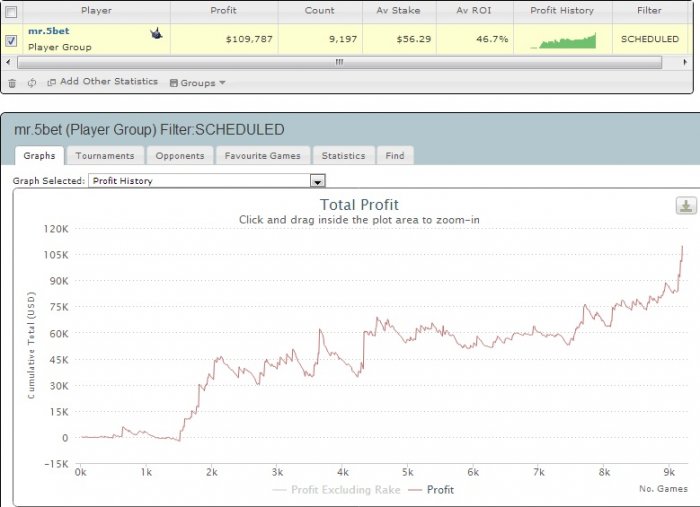Click the 46.7% Av ROI value
The height and width of the screenshot is (507, 700).
(492, 39)
